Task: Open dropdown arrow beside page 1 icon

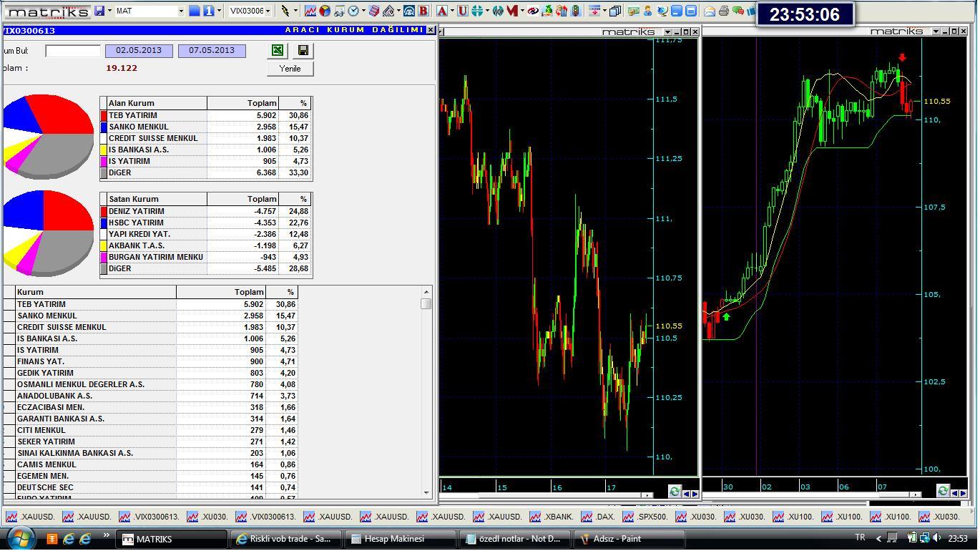Action: 217,11
